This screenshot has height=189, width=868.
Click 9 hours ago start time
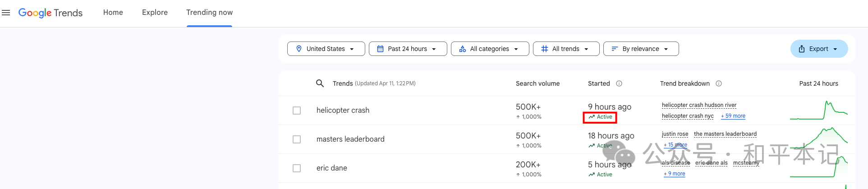[x=610, y=107]
